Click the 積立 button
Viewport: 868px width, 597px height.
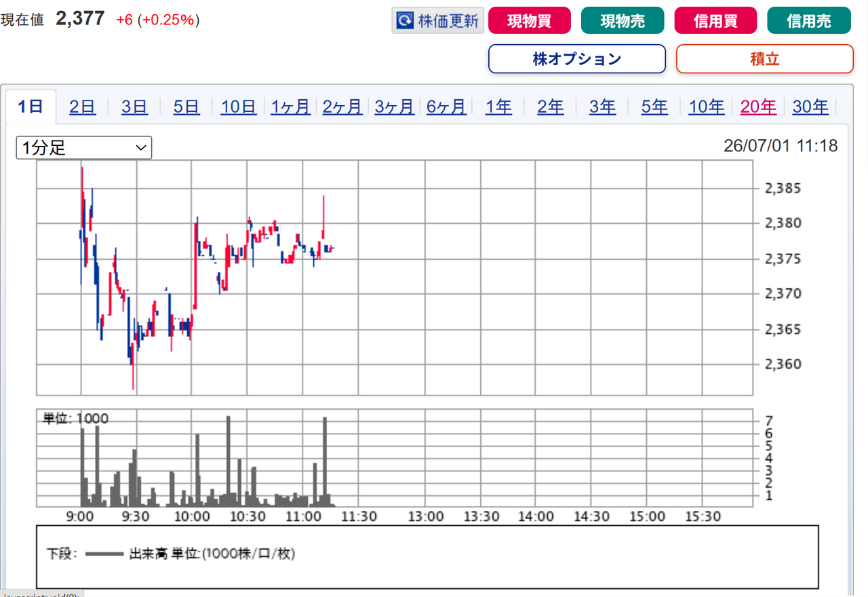(765, 59)
